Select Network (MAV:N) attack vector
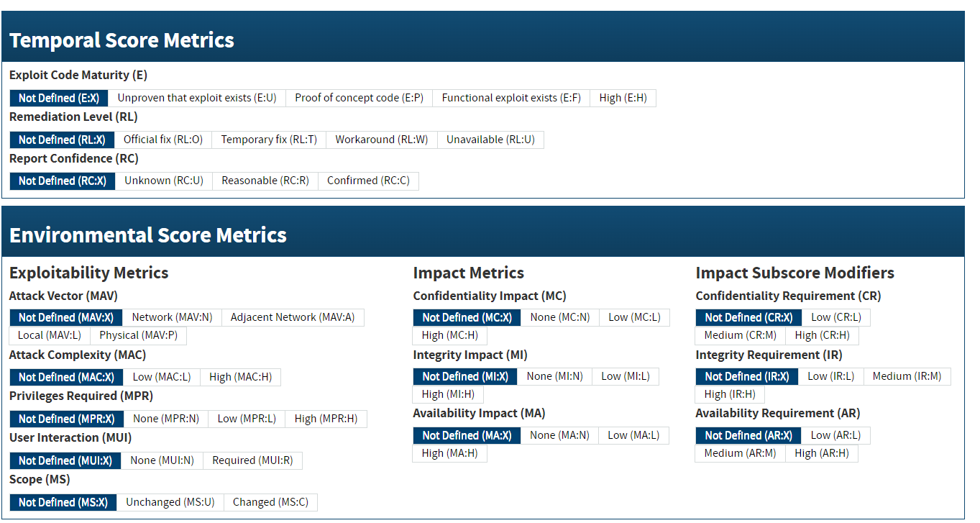Image resolution: width=980 pixels, height=523 pixels. (172, 317)
